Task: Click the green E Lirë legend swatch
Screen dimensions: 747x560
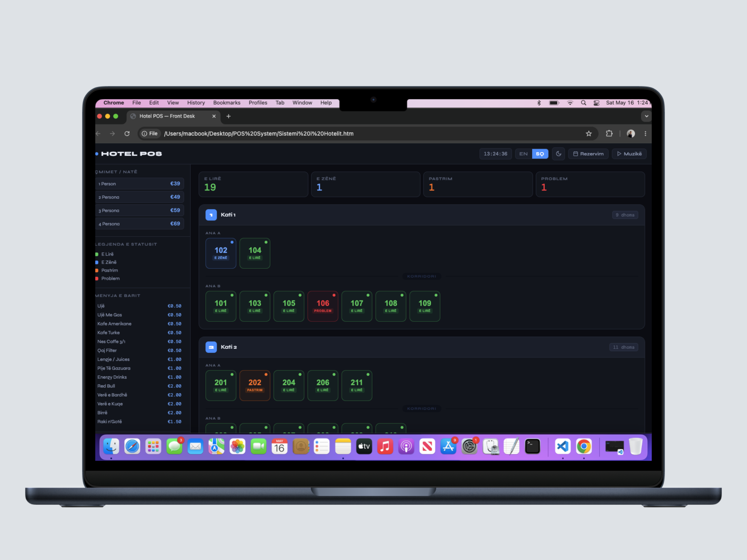Action: pos(97,254)
